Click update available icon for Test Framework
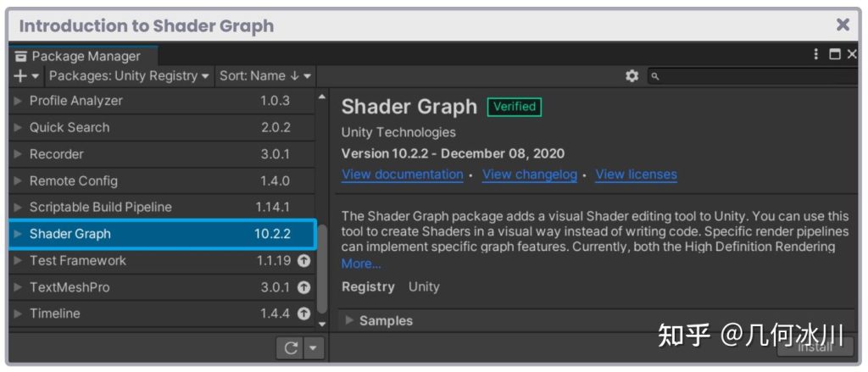This screenshot has width=868, height=372. 304,261
